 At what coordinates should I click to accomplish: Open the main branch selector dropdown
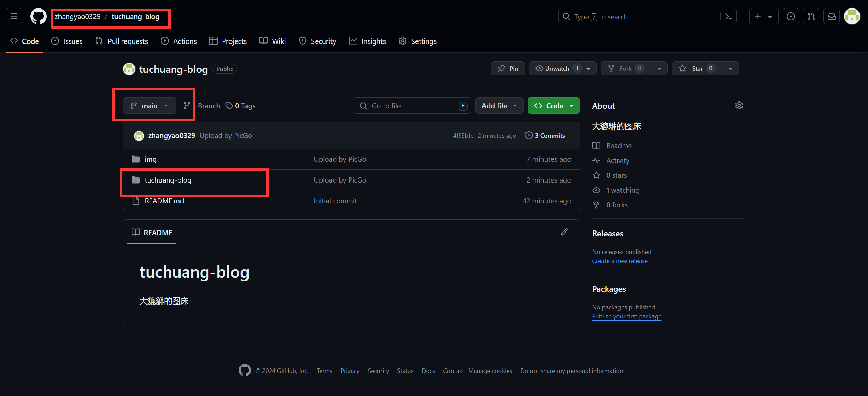(x=150, y=106)
